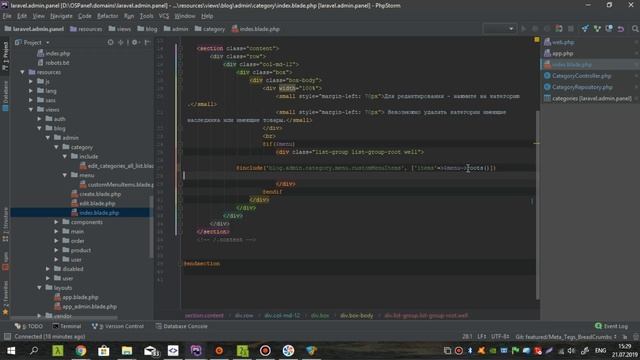Click category breadcrumb in navigation bar

pyautogui.click(x=210, y=29)
